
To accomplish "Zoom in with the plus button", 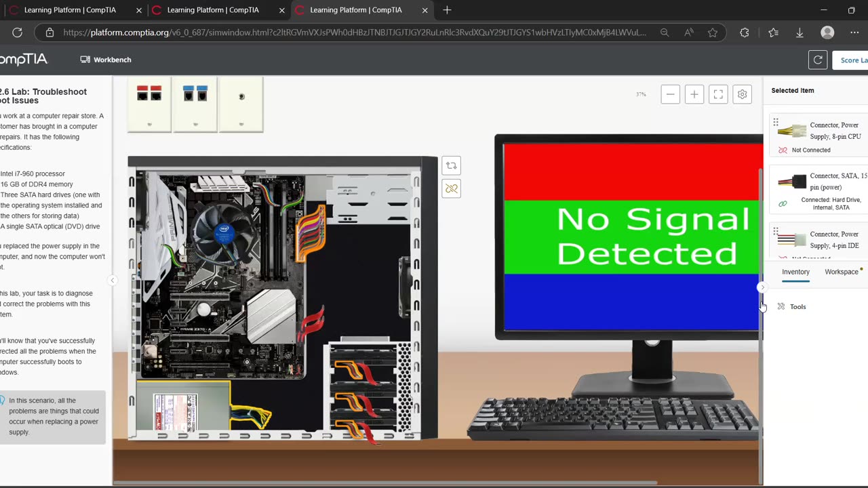I will pyautogui.click(x=694, y=94).
